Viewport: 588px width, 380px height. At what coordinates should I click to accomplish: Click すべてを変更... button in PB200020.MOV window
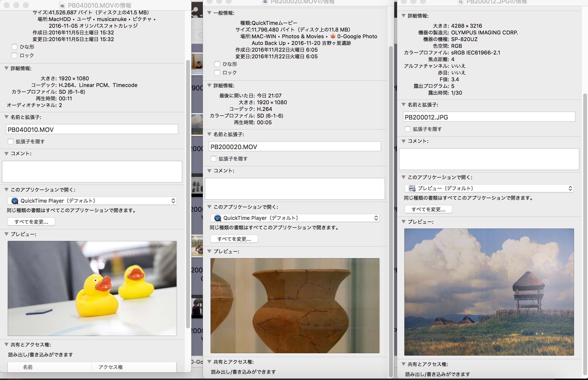click(x=234, y=239)
